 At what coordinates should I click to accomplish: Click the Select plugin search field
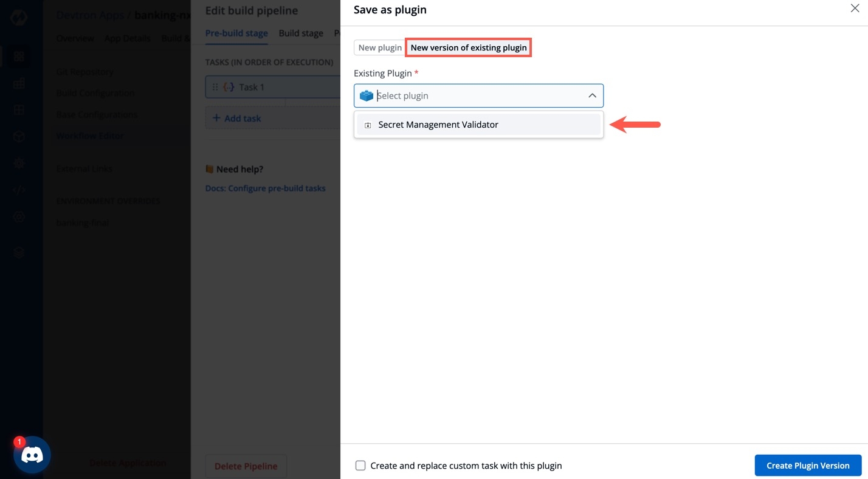point(474,96)
